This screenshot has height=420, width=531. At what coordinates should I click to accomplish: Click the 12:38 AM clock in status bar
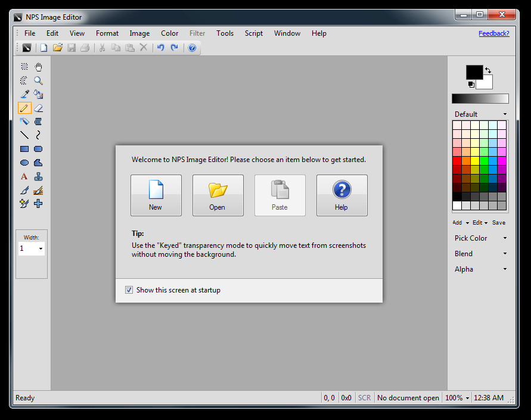pyautogui.click(x=489, y=398)
